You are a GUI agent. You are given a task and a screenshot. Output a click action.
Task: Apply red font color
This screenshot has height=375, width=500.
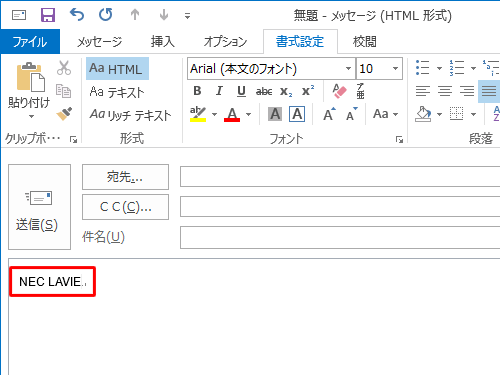(232, 114)
